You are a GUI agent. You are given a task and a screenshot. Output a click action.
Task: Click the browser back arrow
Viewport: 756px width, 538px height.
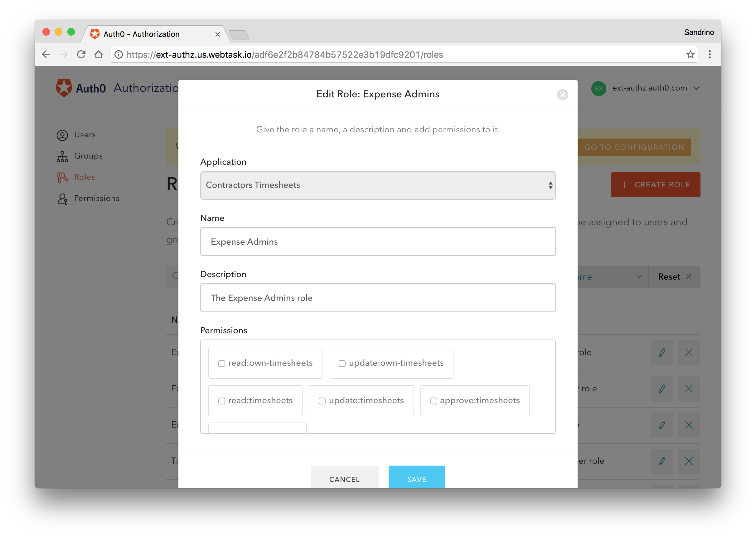(x=46, y=54)
